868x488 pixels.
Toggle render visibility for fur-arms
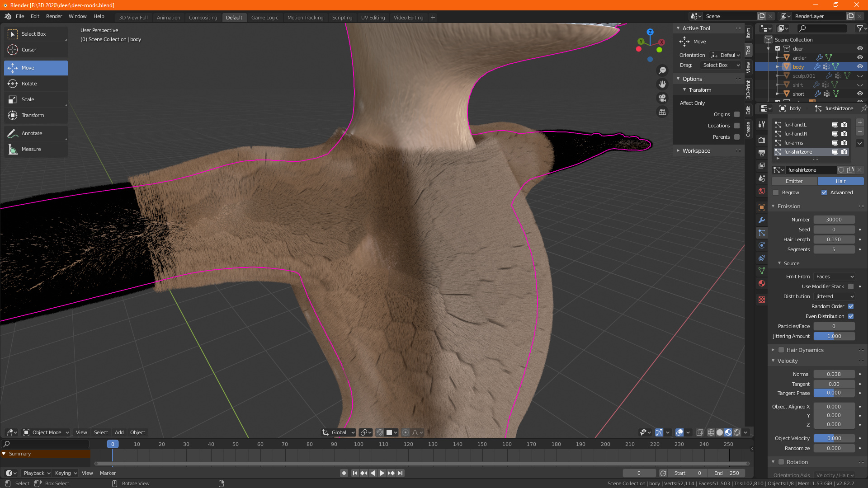click(844, 143)
